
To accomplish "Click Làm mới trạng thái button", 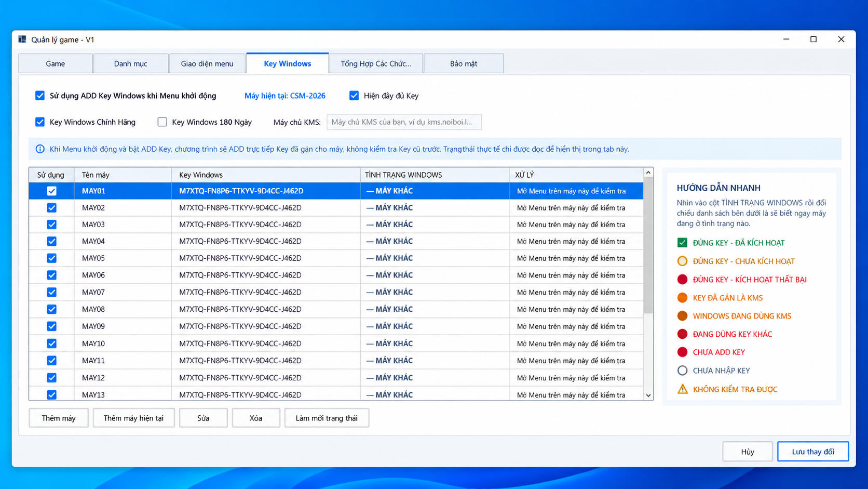I will coord(327,418).
